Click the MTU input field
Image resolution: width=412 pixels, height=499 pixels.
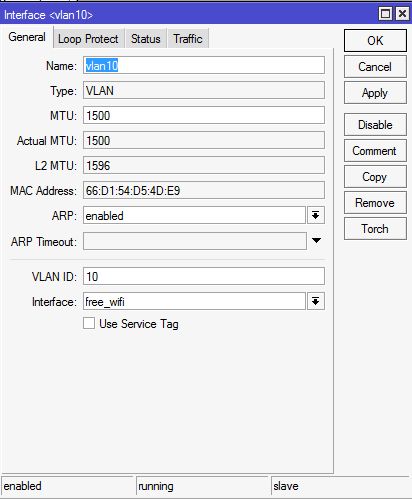point(204,115)
